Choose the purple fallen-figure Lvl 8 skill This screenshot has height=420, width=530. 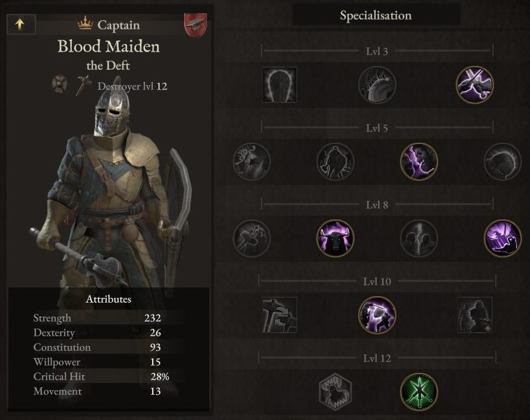[x=503, y=238]
